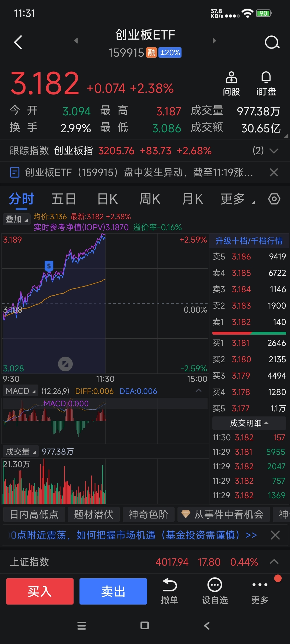Select 买3 3.179 order row
The image size is (290, 644).
point(249,376)
